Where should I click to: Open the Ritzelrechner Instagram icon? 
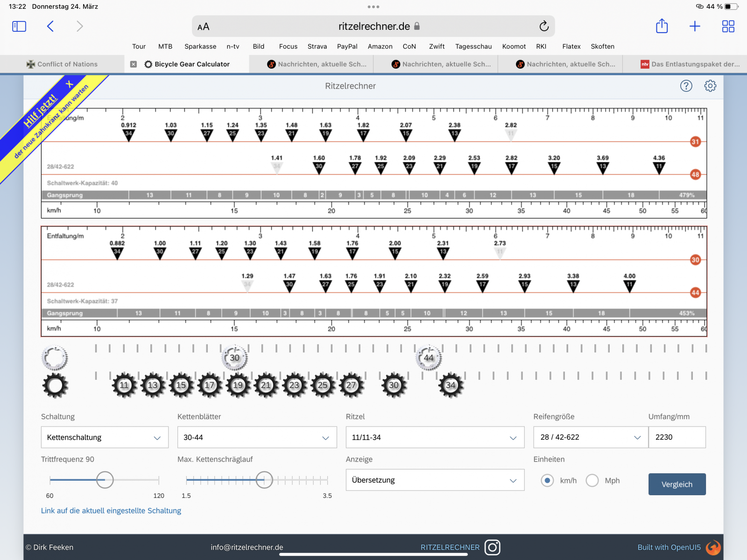[x=493, y=547]
